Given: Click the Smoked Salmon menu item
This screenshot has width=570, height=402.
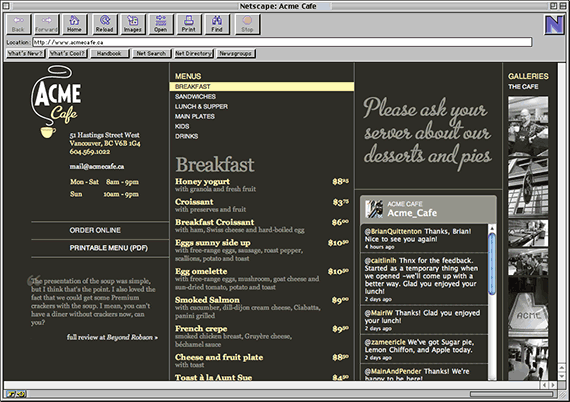Looking at the screenshot, I should tap(207, 300).
